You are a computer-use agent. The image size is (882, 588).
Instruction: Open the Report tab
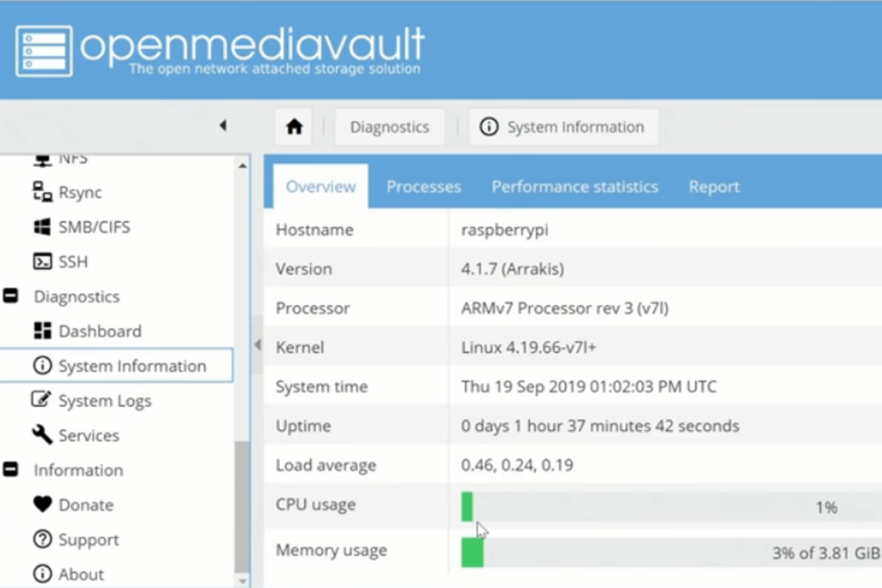tap(714, 187)
